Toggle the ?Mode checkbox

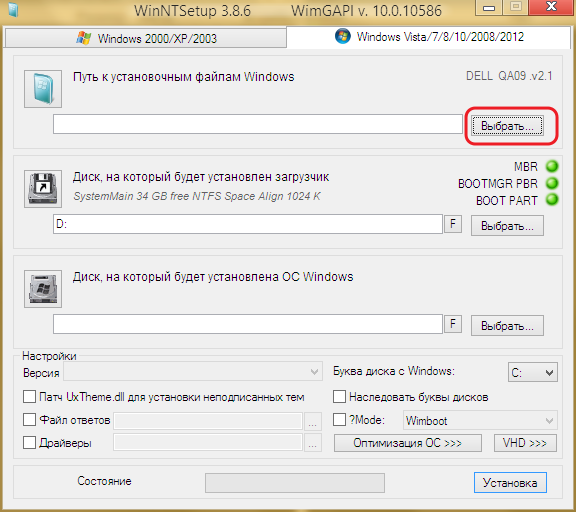pos(339,419)
